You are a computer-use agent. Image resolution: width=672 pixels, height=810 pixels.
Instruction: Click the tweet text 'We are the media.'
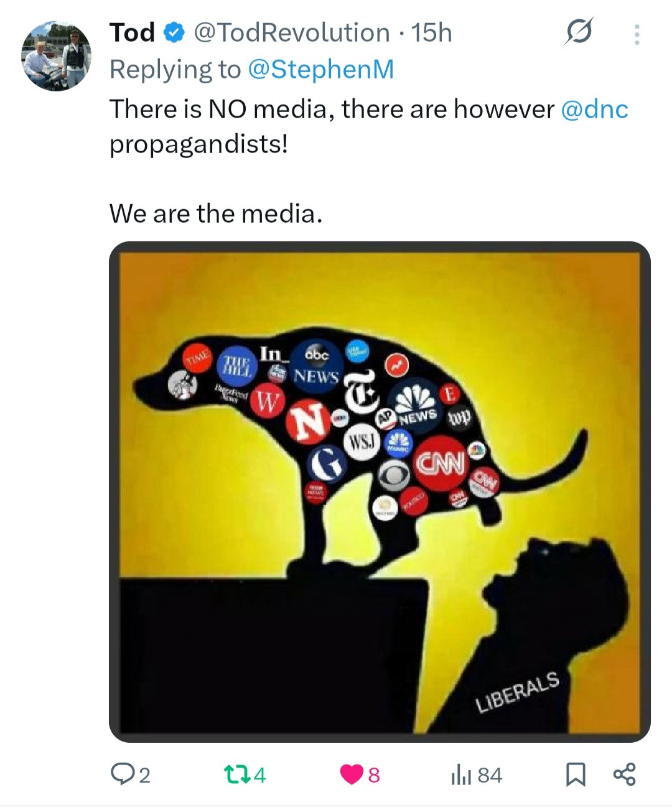(x=216, y=213)
